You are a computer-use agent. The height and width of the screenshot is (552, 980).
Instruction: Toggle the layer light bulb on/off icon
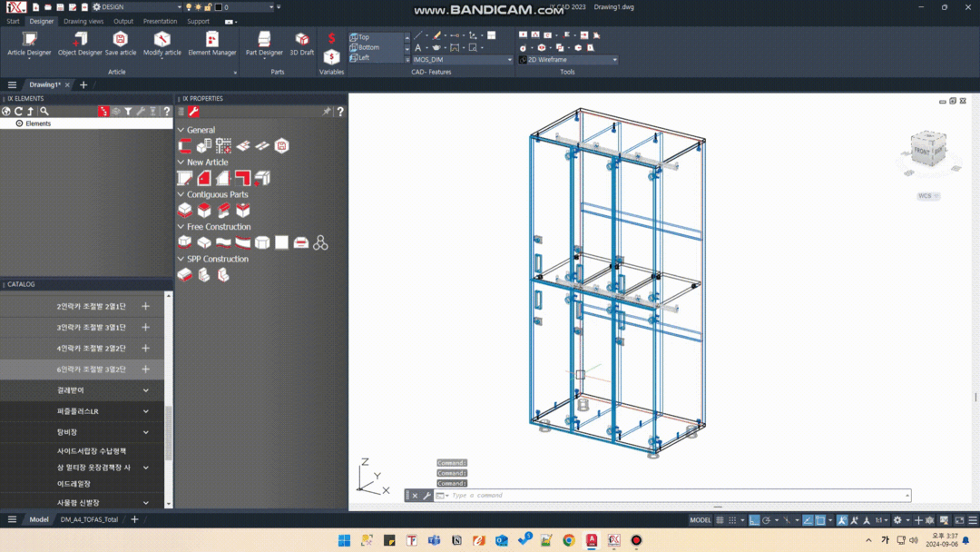coord(189,7)
